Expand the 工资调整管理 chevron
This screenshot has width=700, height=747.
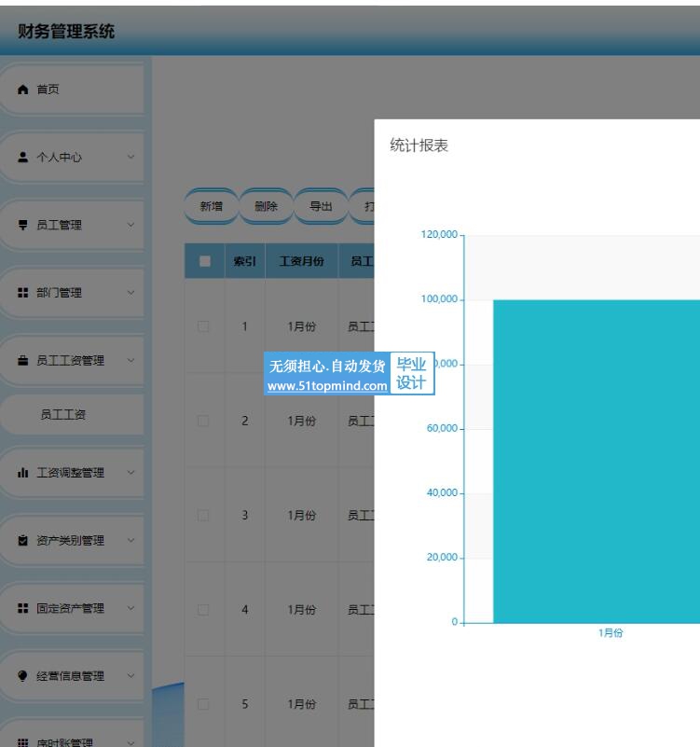pos(130,472)
